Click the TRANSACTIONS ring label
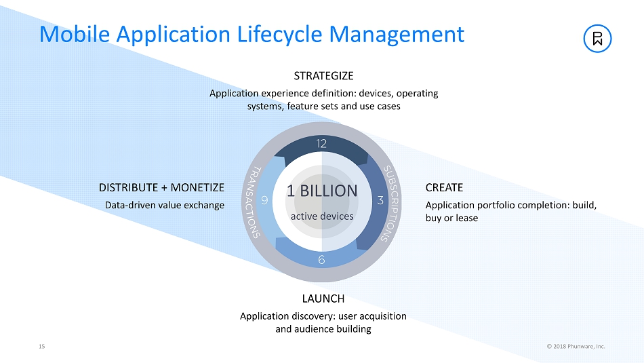 pyautogui.click(x=251, y=202)
